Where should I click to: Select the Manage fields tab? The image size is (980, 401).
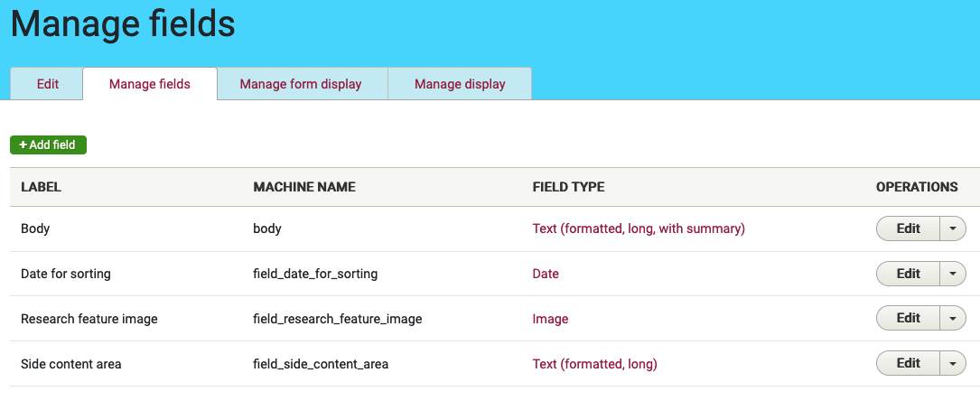click(x=150, y=84)
